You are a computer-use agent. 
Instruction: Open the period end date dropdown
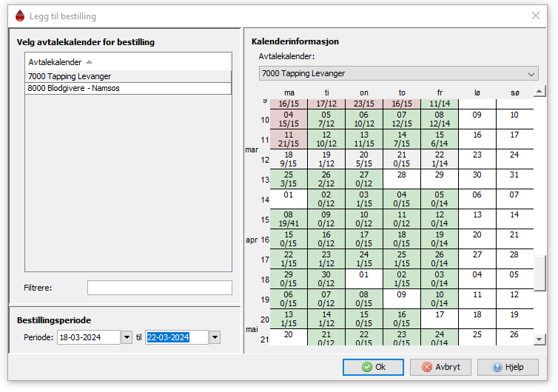215,337
